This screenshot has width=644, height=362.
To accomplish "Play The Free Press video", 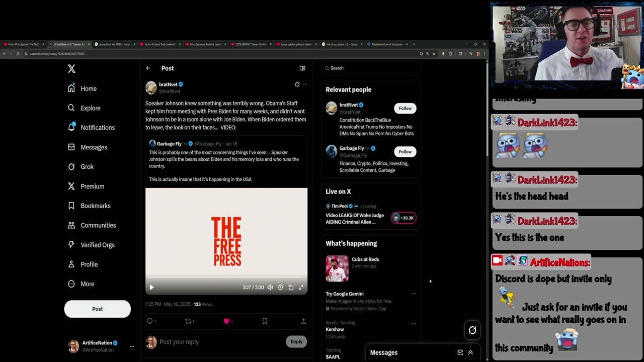I will coord(151,288).
